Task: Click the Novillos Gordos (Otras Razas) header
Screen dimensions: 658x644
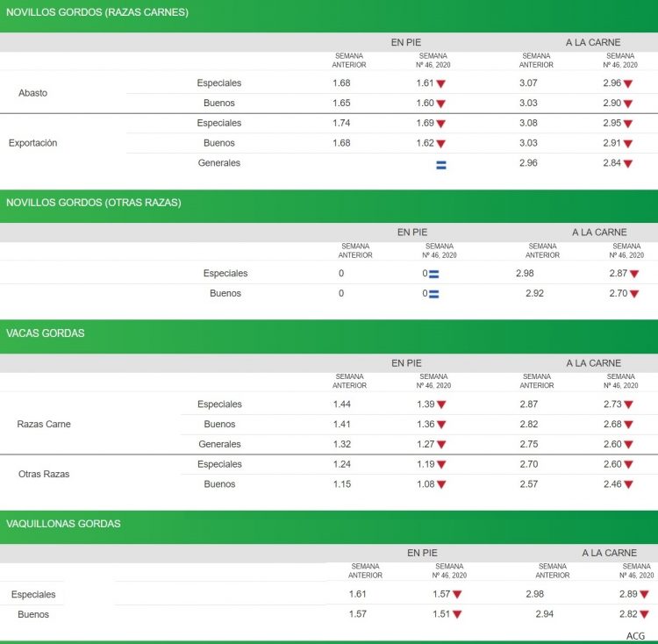Action: pyautogui.click(x=94, y=203)
